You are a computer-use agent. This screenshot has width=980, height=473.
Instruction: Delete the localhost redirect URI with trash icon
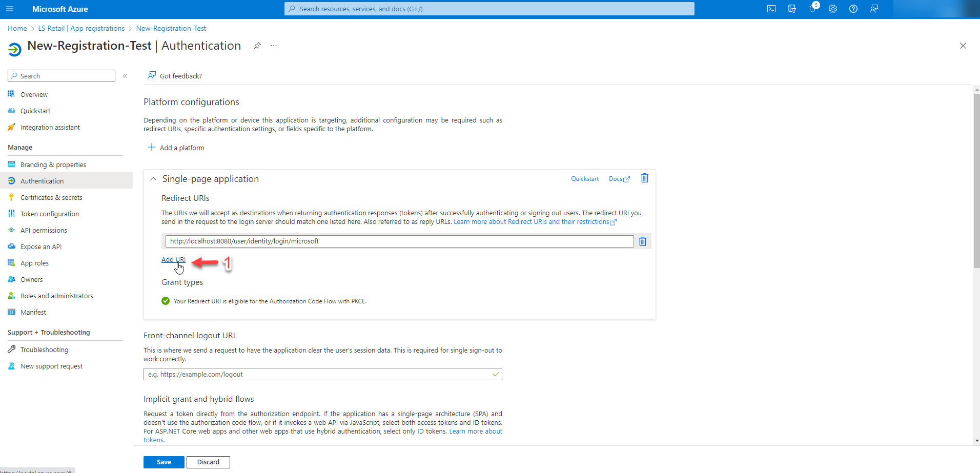[643, 241]
